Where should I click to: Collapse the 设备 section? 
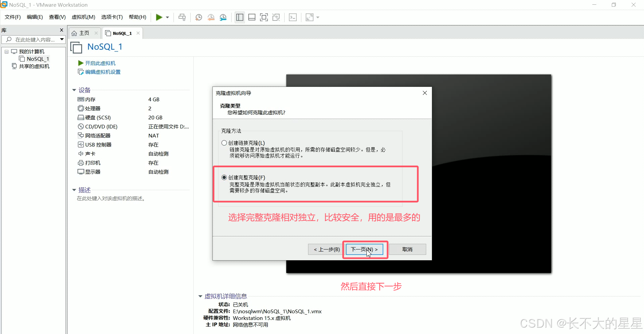[74, 90]
